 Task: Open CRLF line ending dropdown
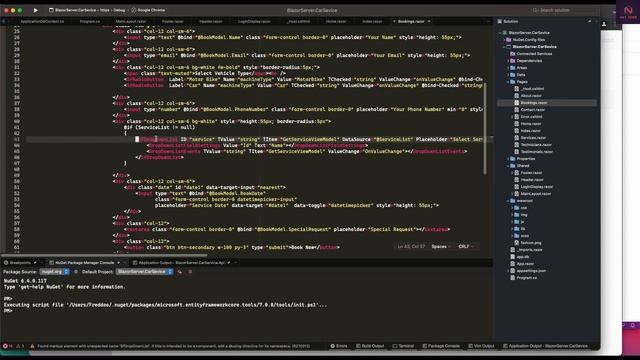click(466, 247)
